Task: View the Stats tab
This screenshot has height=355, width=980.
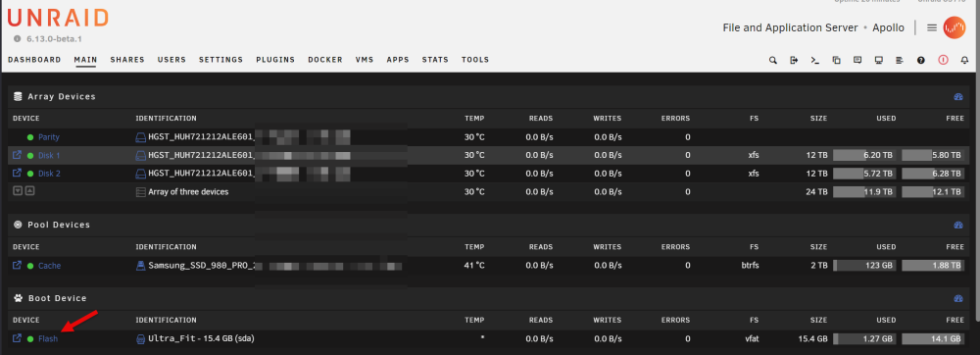Action: 435,60
